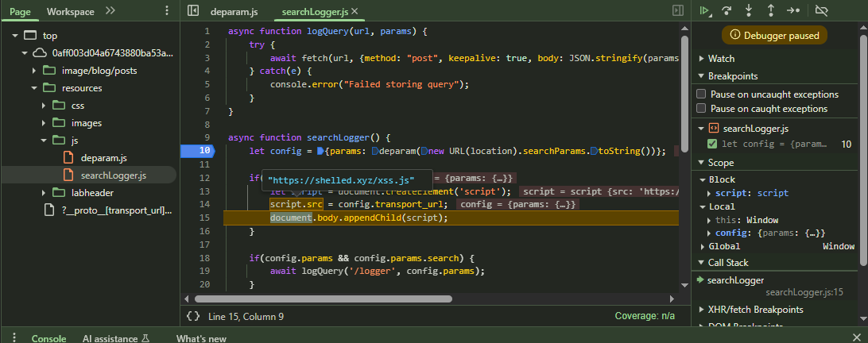Step out of current function
This screenshot has height=343, width=868.
point(770,10)
